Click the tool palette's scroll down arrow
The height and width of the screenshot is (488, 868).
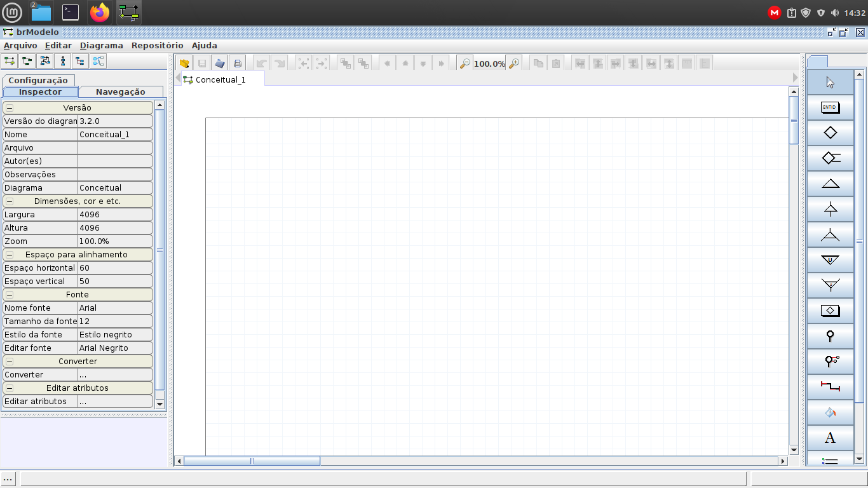click(x=859, y=459)
